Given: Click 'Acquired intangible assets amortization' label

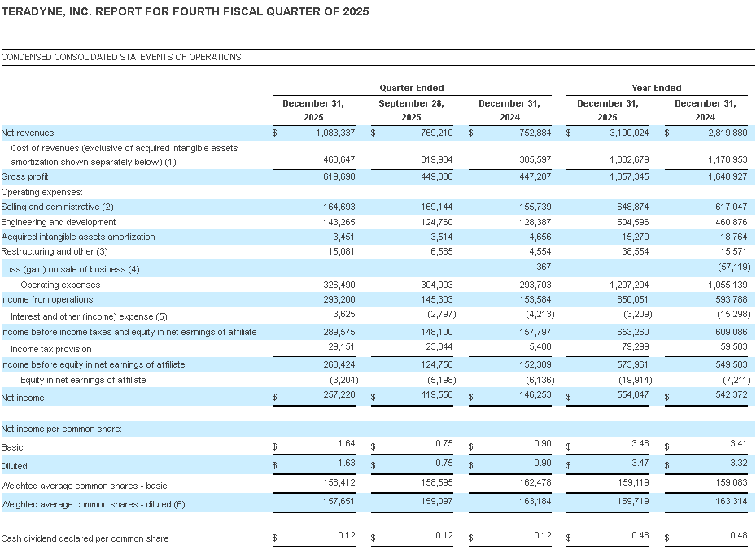Looking at the screenshot, I should pyautogui.click(x=78, y=237).
